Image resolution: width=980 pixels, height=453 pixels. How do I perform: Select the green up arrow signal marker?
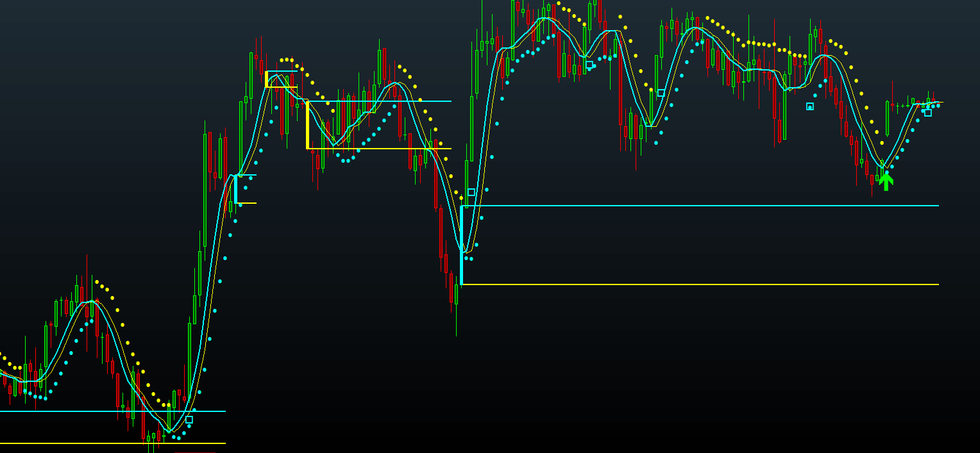tap(886, 181)
